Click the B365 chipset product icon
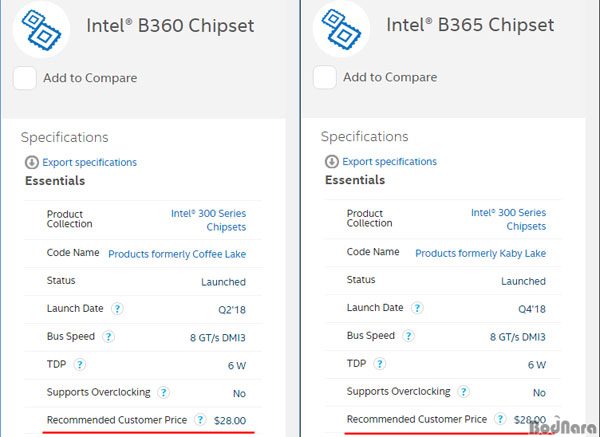The image size is (600, 437). click(341, 29)
